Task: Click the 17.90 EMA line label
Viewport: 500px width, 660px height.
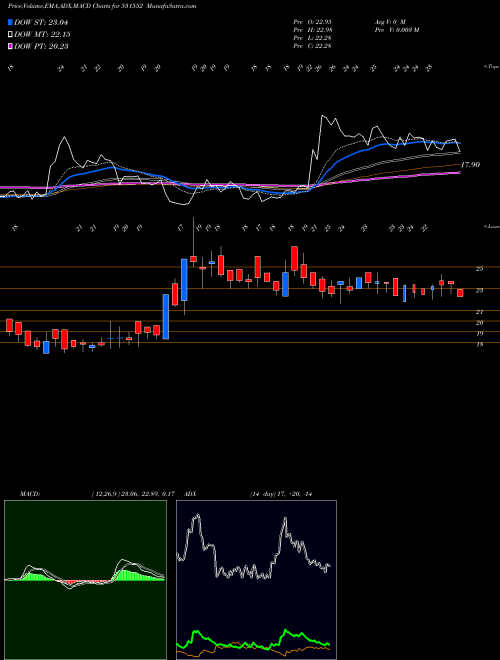Action: pos(470,165)
